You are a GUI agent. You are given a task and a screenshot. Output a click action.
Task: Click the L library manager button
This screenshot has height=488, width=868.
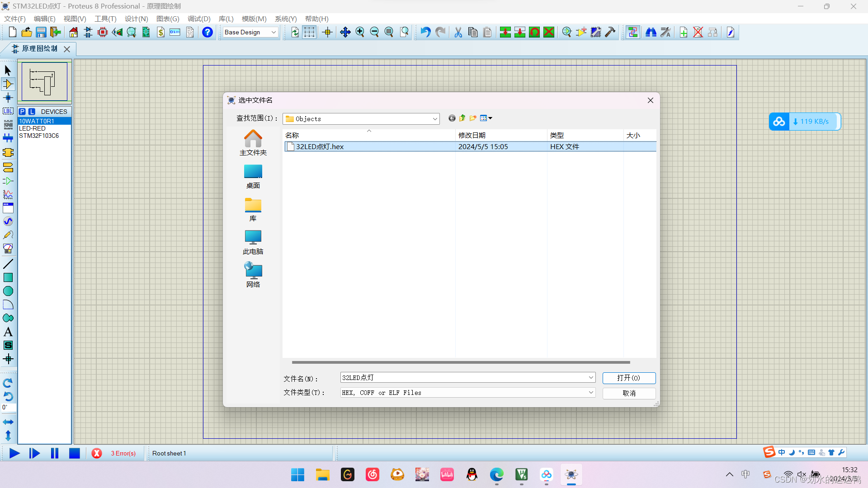tap(32, 112)
